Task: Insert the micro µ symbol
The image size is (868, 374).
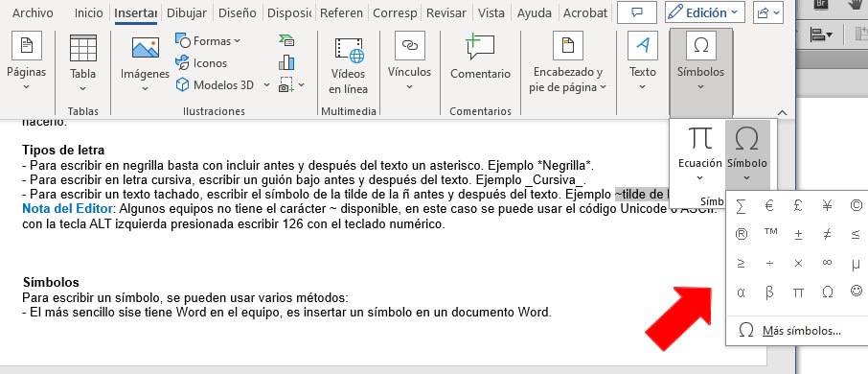Action: click(856, 264)
